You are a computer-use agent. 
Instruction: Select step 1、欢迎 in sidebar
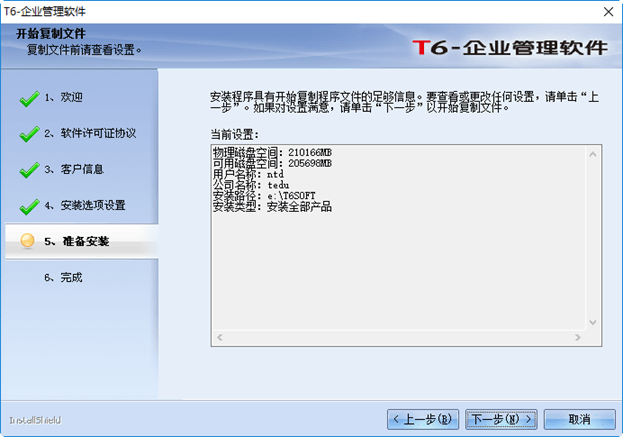click(64, 97)
